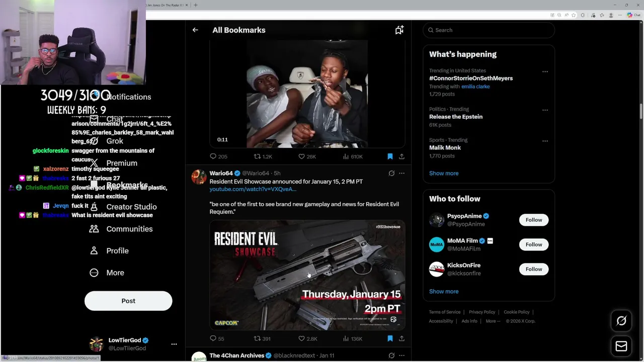Share the video tweet with 610K views
This screenshot has width=644, height=362.
(401, 156)
